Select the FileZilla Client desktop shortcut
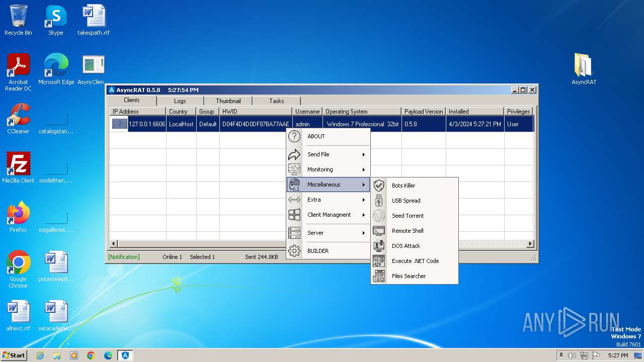644x362 pixels. [18, 168]
